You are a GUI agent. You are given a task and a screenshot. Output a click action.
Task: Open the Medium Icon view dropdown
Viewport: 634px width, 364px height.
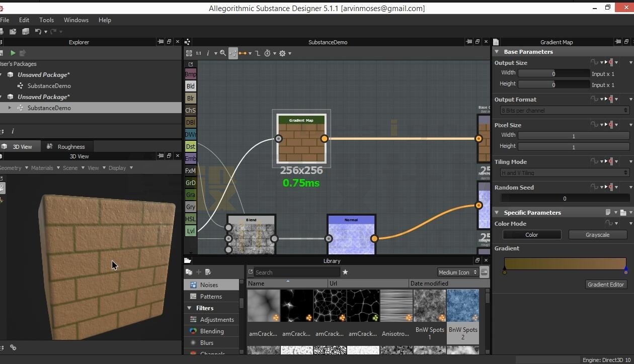pos(457,272)
